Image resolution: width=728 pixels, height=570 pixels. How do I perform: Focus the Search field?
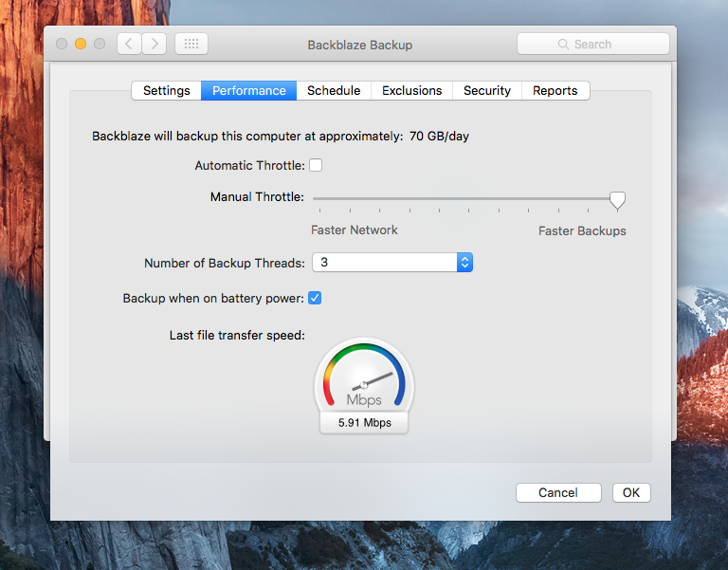click(593, 45)
